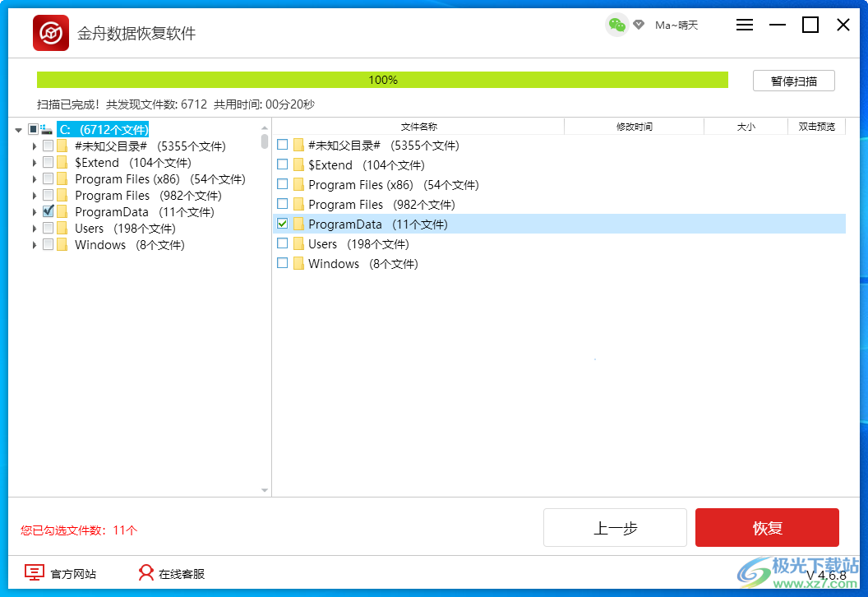Check Program Files (x86) checkbox in file list

282,184
